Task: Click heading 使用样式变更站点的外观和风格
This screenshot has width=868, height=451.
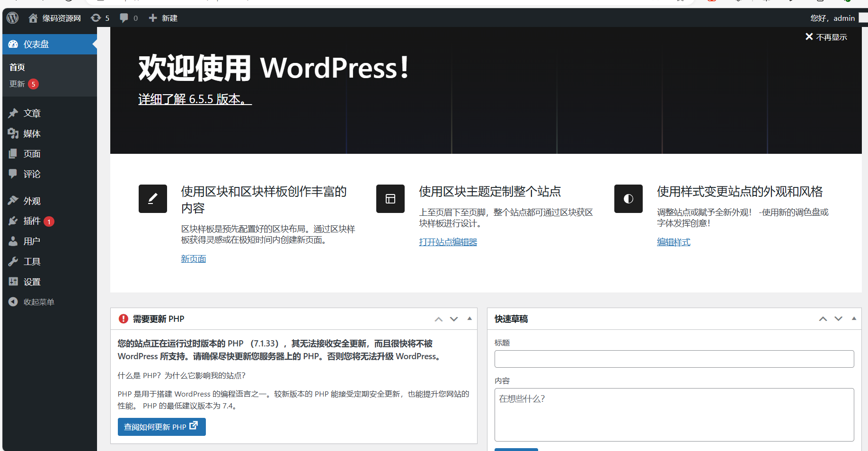Action: point(740,192)
